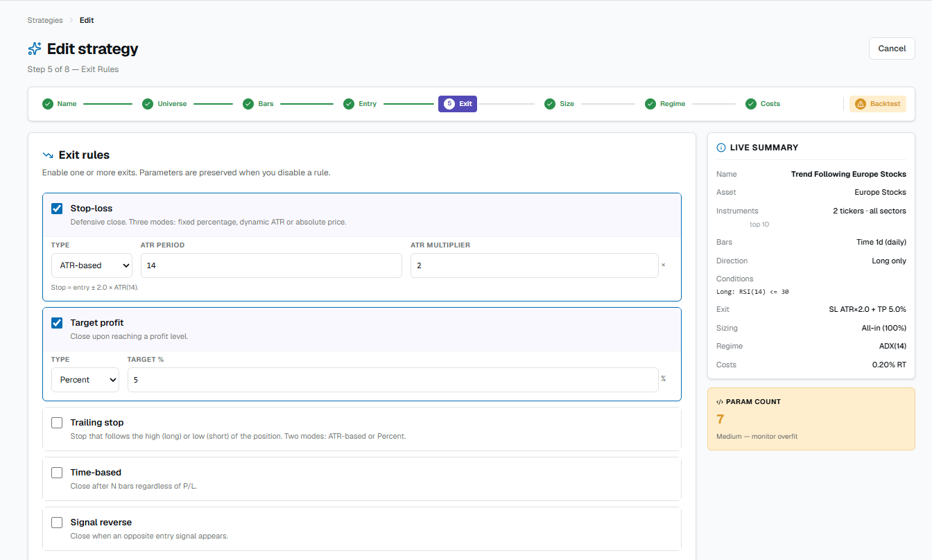
Task: Click the Cancel button
Action: click(892, 49)
